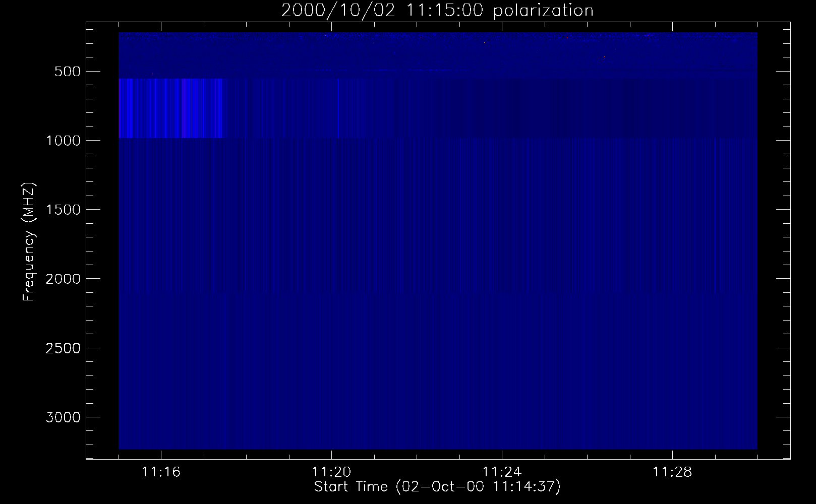Click the 500 frequency tick label

(68, 72)
